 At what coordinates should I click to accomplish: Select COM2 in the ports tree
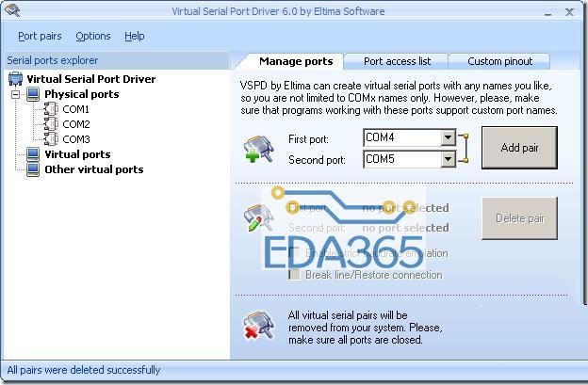coord(76,124)
